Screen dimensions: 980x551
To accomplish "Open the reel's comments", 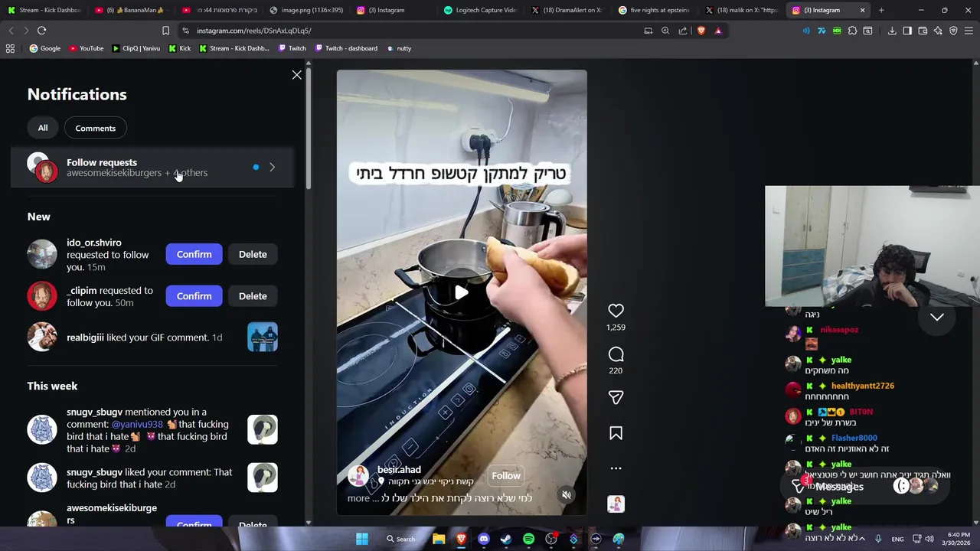I will [616, 354].
